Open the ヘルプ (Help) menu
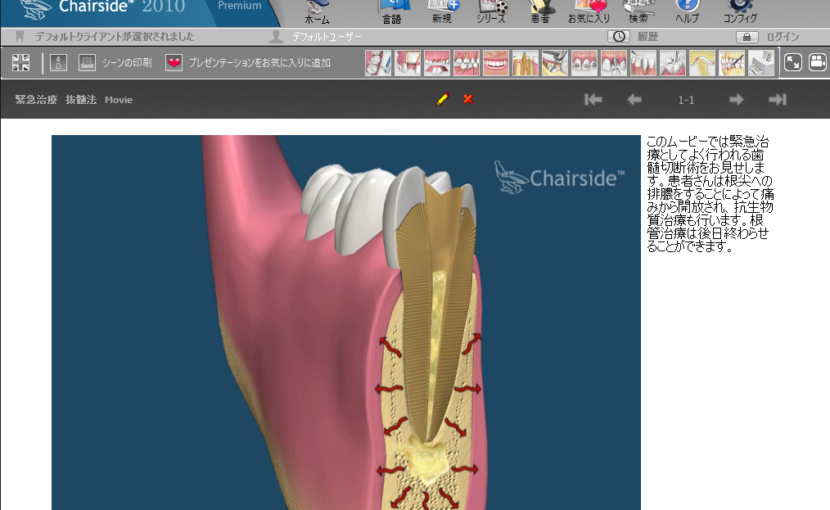Image resolution: width=830 pixels, height=510 pixels. pyautogui.click(x=687, y=13)
